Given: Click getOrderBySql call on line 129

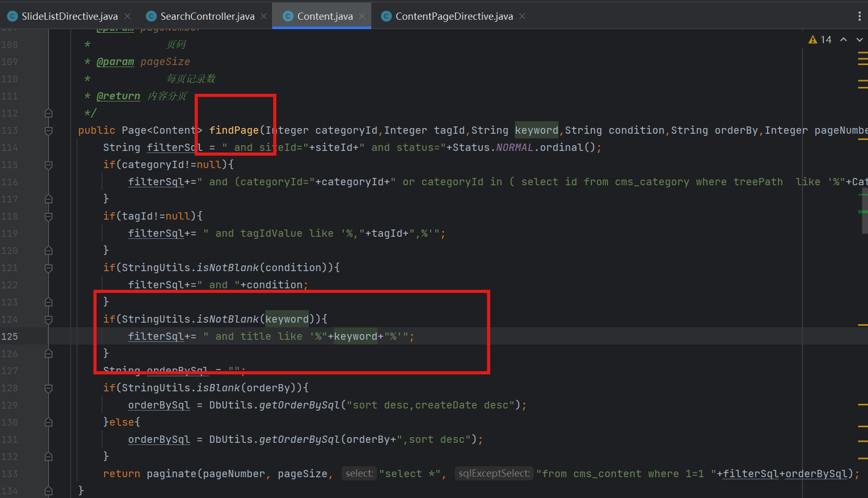Looking at the screenshot, I should click(x=299, y=405).
